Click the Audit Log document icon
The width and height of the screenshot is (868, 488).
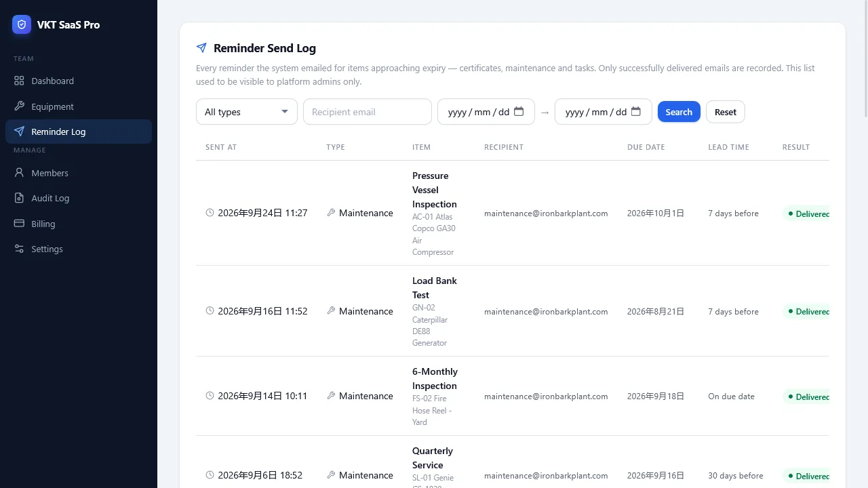click(x=19, y=198)
